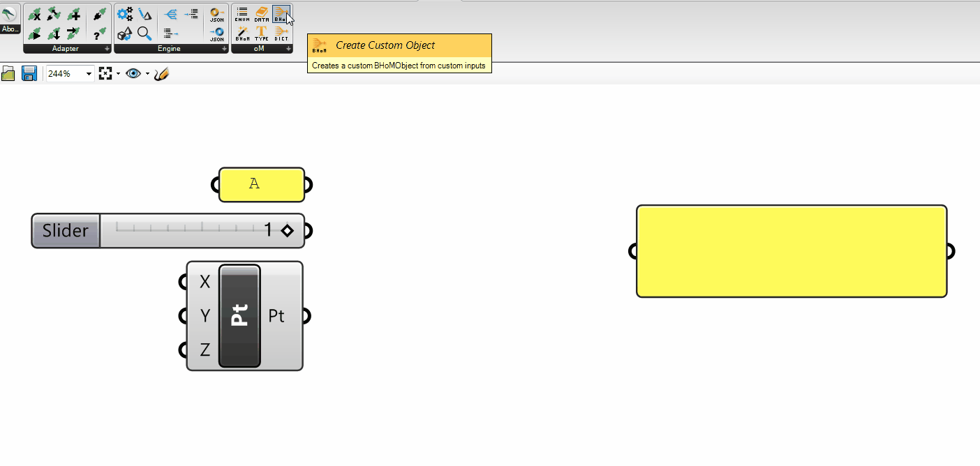Viewport: 980px width, 466px height.
Task: Select Adapter icon with diagonal double arrow
Action: (x=54, y=14)
